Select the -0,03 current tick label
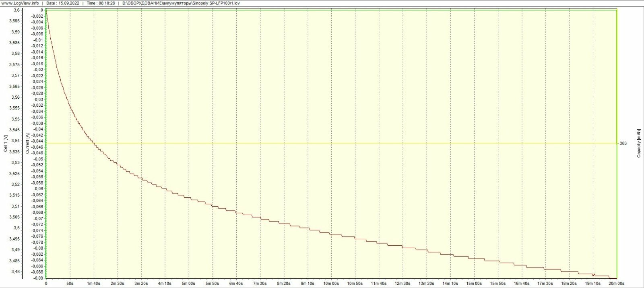Image resolution: width=644 pixels, height=288 pixels. click(x=38, y=99)
